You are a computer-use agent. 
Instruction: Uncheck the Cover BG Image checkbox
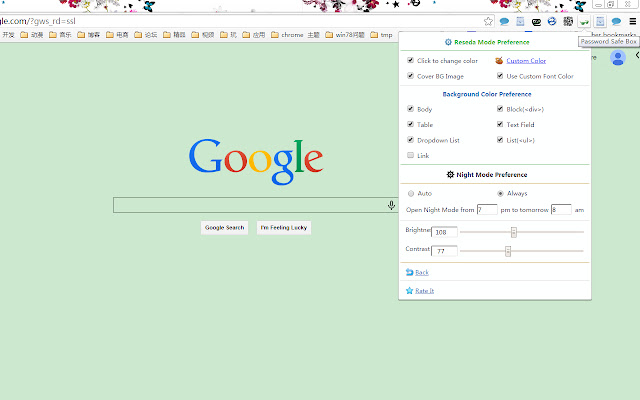[x=410, y=76]
